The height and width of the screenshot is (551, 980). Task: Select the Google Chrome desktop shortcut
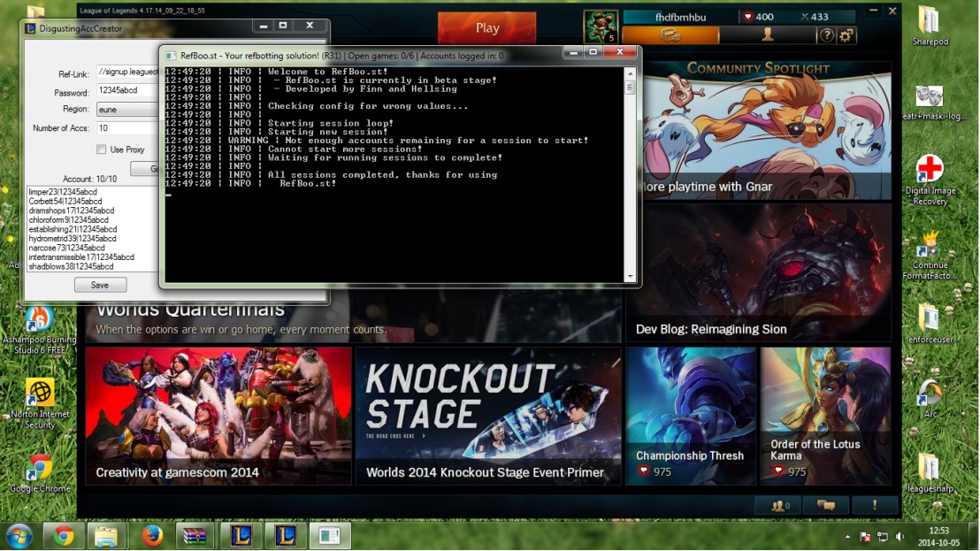click(40, 473)
